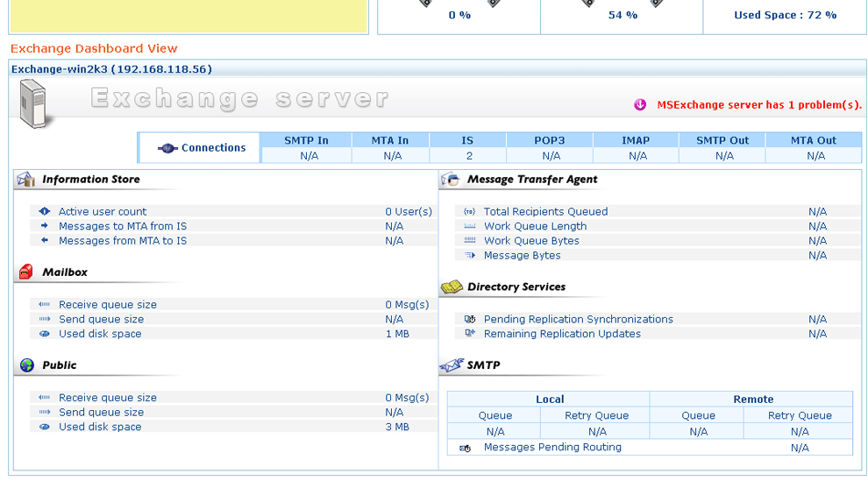Click the Exchange server tower icon
868x481 pixels.
34,103
